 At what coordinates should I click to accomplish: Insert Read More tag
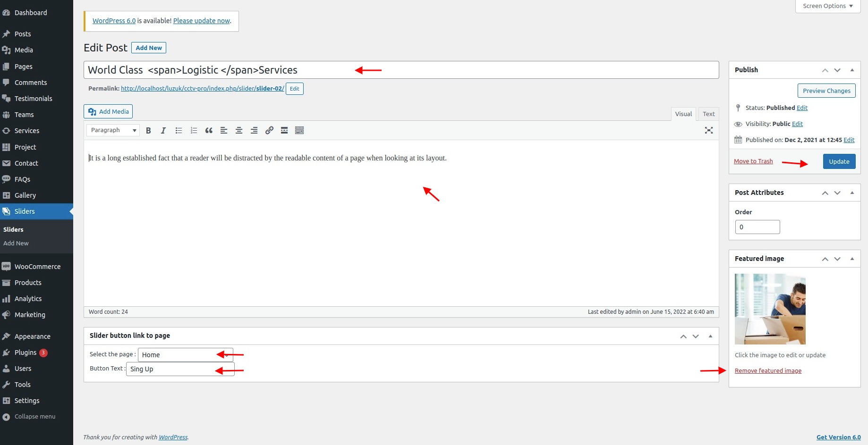284,131
